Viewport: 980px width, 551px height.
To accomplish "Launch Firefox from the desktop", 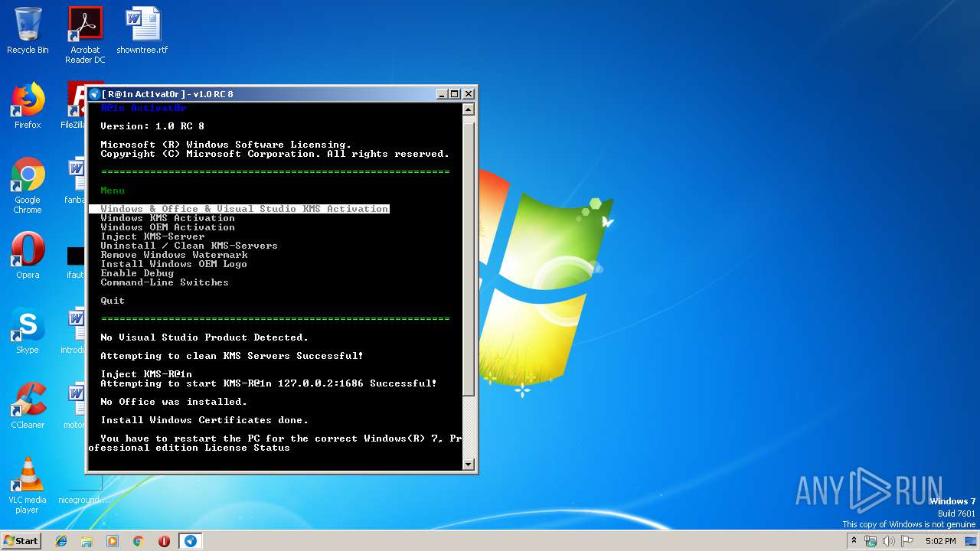I will click(x=28, y=106).
